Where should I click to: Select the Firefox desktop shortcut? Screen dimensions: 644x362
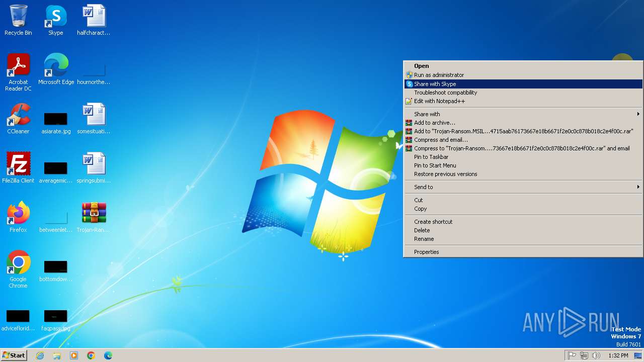coord(18,217)
